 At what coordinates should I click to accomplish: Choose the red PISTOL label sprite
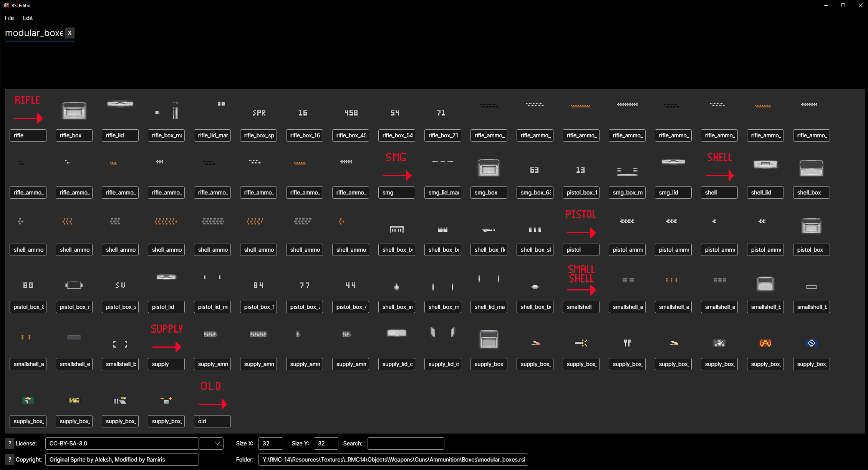pyautogui.click(x=581, y=223)
